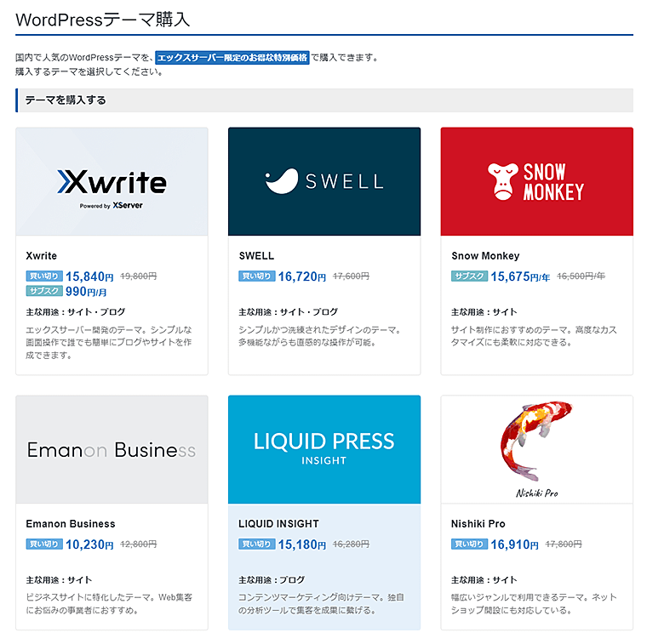Open the Snow Monkey theme logo thumbnail
The width and height of the screenshot is (647, 644).
[x=537, y=181]
